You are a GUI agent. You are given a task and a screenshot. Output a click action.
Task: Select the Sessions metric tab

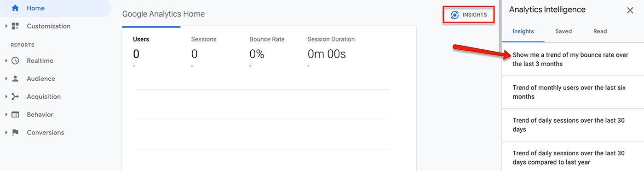(203, 52)
